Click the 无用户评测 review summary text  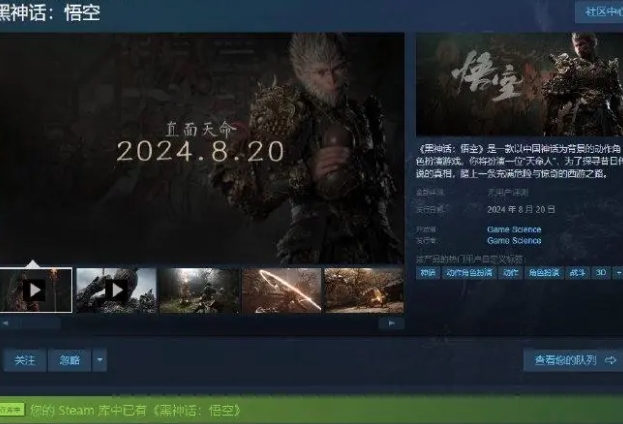click(507, 193)
